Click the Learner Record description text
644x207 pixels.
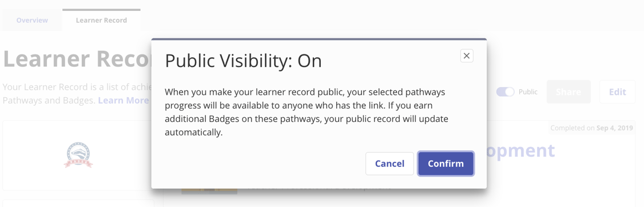click(77, 94)
